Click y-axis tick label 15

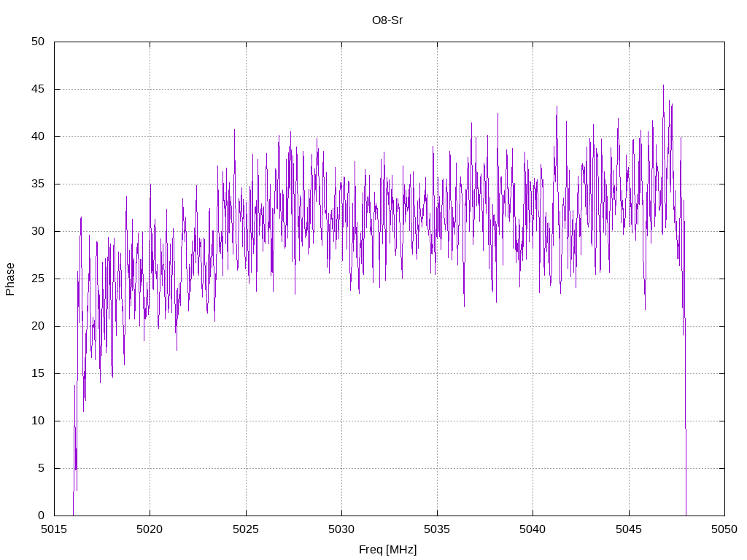click(38, 373)
